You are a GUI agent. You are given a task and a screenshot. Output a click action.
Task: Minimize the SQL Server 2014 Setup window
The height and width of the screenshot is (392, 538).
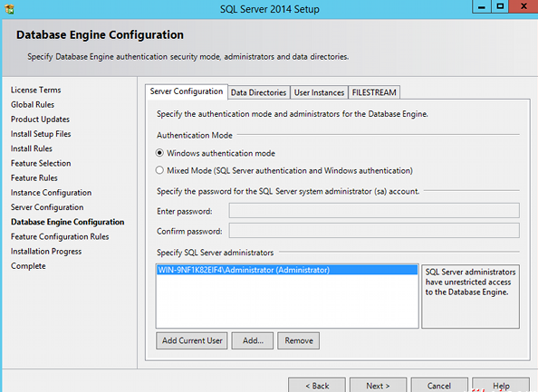482,6
